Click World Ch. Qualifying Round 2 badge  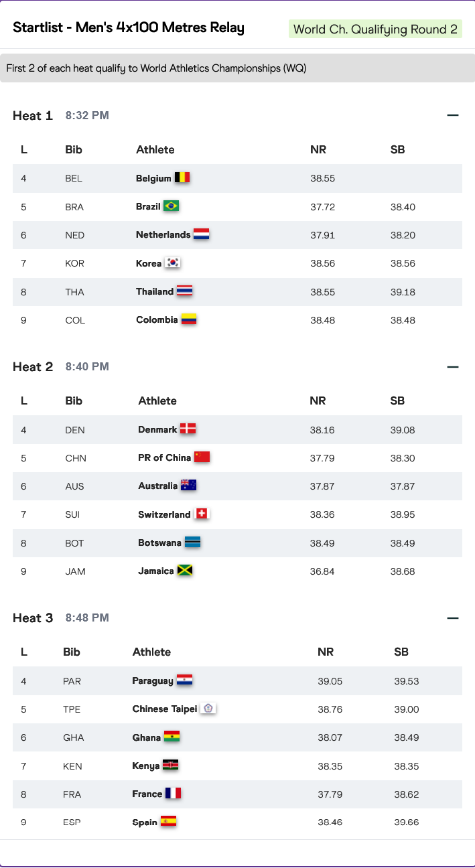pyautogui.click(x=375, y=29)
